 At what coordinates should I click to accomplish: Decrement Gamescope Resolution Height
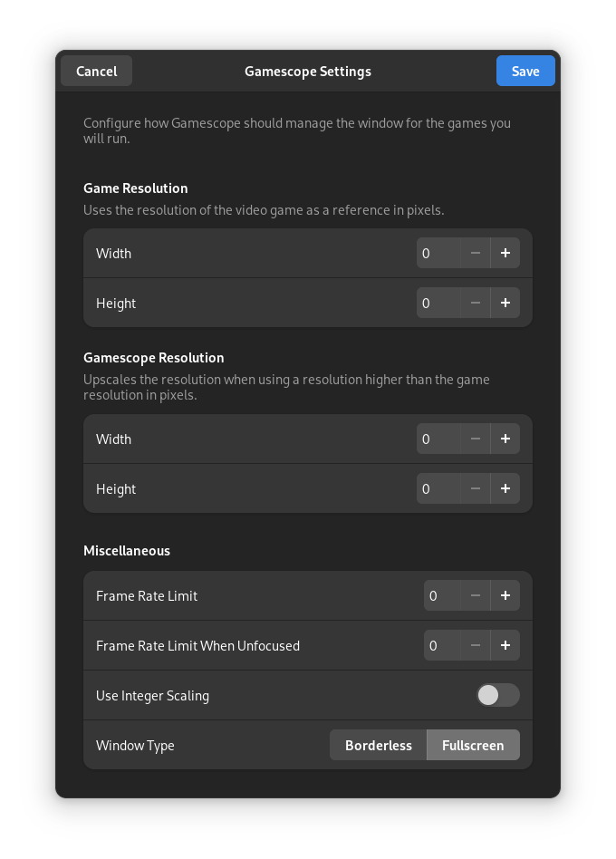coord(476,489)
